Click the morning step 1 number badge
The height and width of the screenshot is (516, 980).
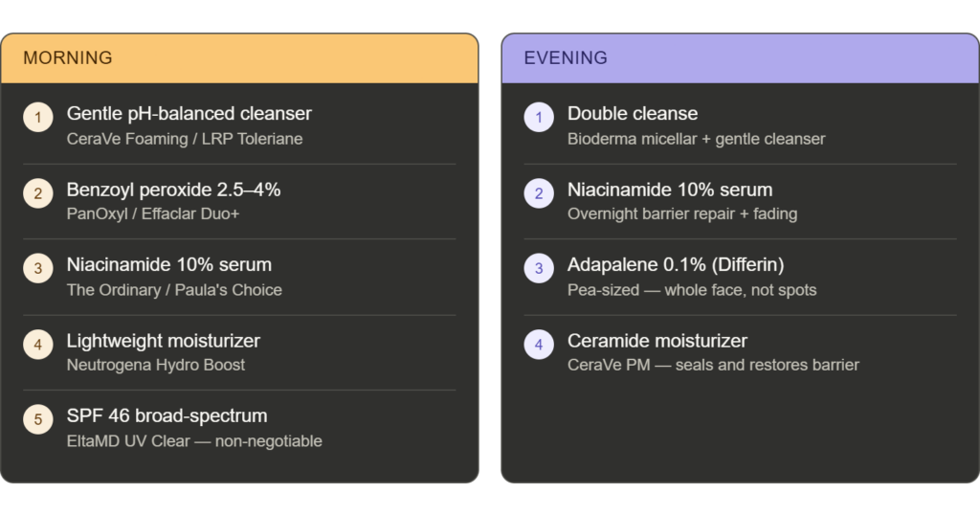(37, 118)
